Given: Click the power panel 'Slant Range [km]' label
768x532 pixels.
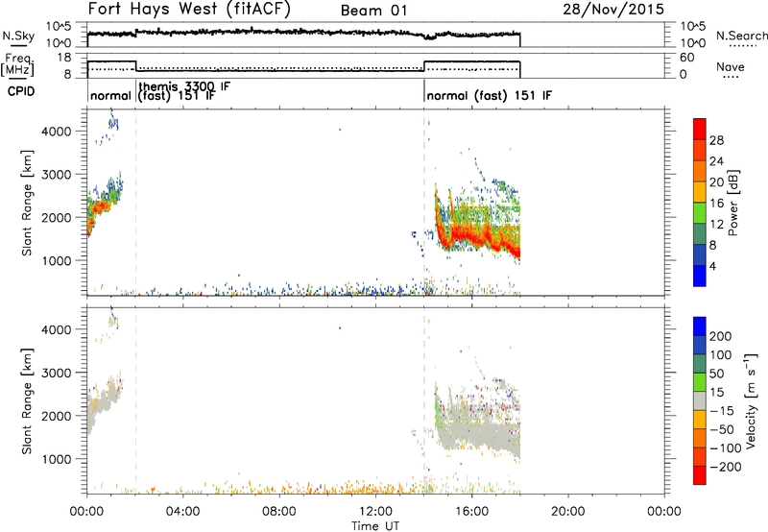Looking at the screenshot, I should [27, 203].
